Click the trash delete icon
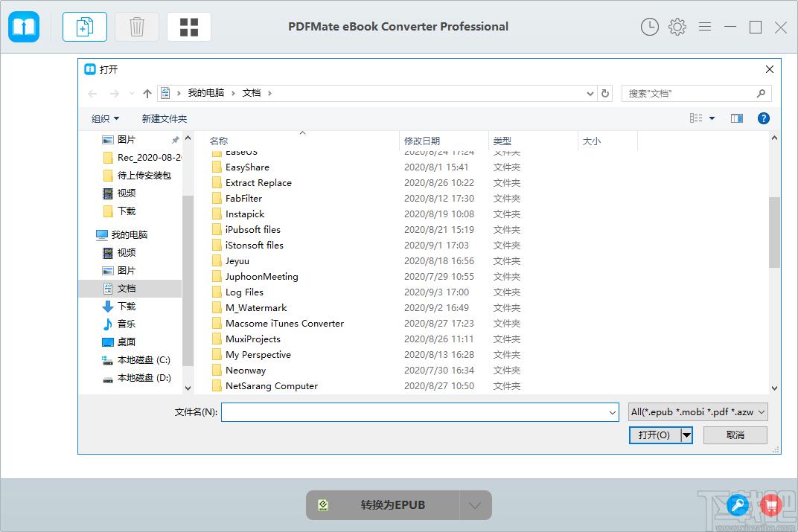This screenshot has width=798, height=532. 137,27
